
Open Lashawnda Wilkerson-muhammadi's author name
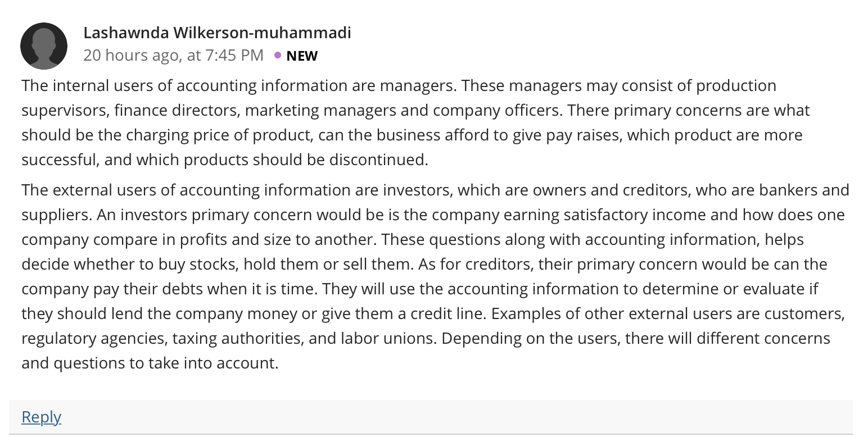tap(217, 33)
